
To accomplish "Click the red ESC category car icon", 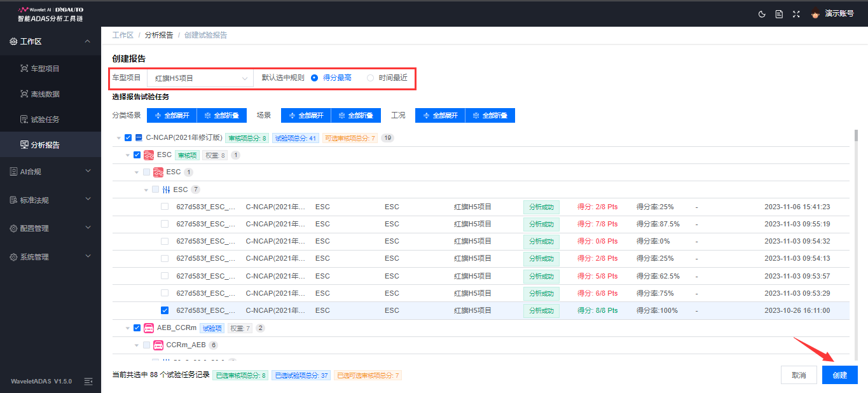I will 148,155.
